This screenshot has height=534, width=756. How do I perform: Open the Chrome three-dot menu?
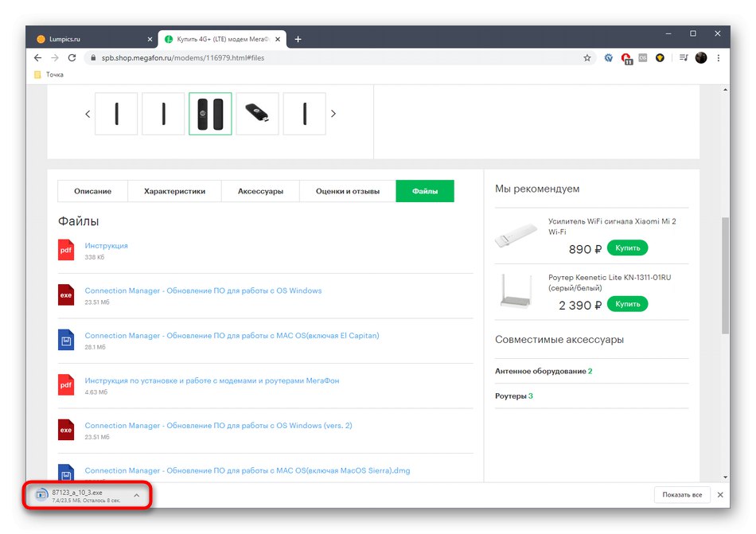[719, 58]
